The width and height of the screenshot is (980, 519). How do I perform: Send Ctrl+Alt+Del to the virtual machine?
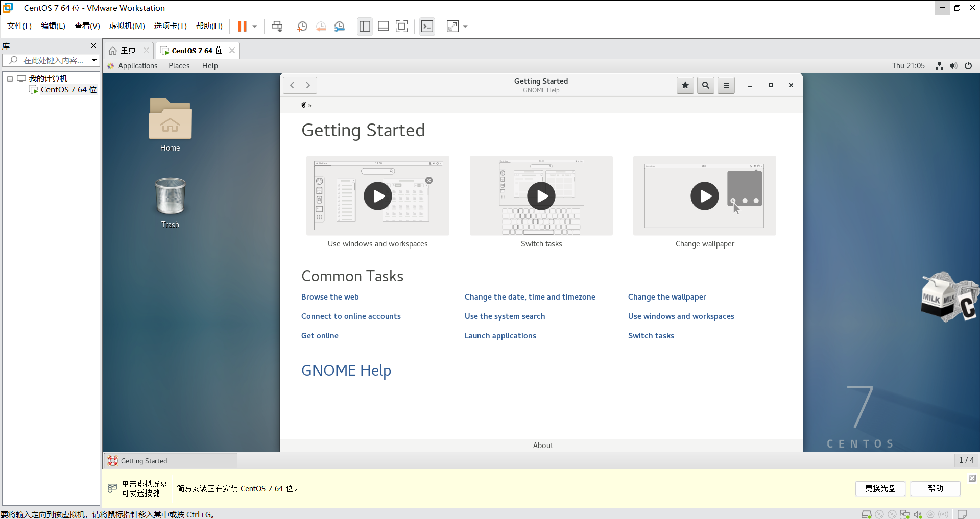[277, 27]
